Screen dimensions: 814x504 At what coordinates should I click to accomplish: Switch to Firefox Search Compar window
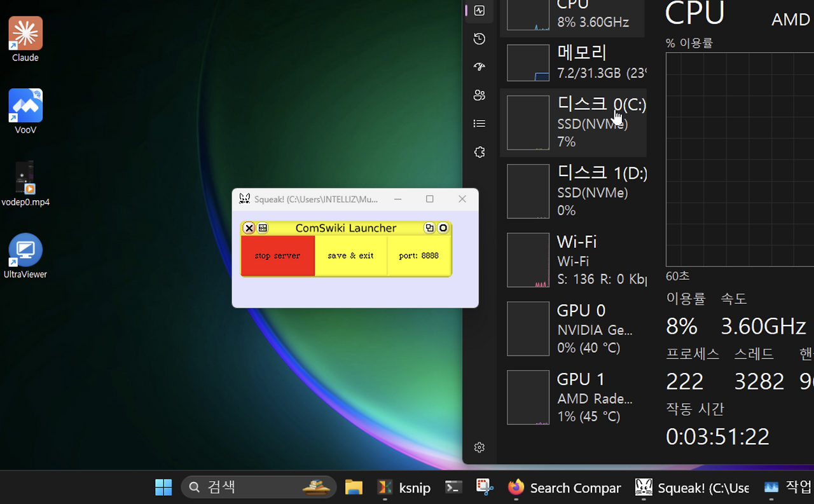click(x=565, y=487)
